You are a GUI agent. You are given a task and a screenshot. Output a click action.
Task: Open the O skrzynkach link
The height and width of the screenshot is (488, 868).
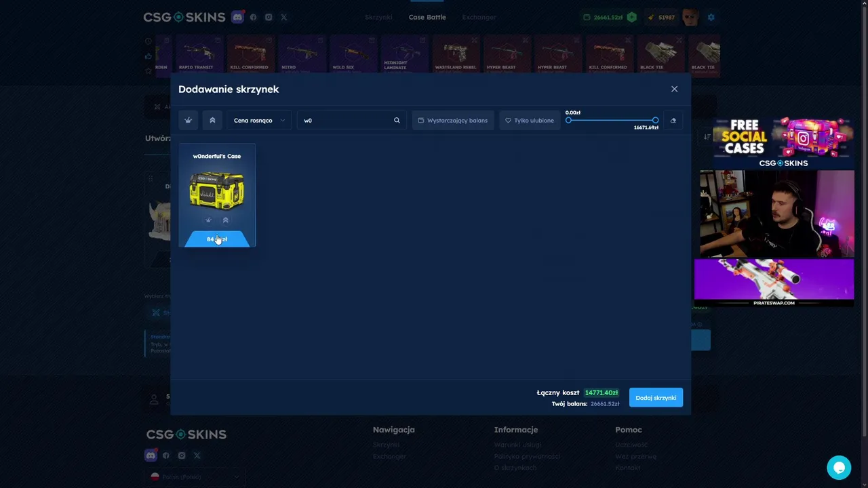(515, 468)
